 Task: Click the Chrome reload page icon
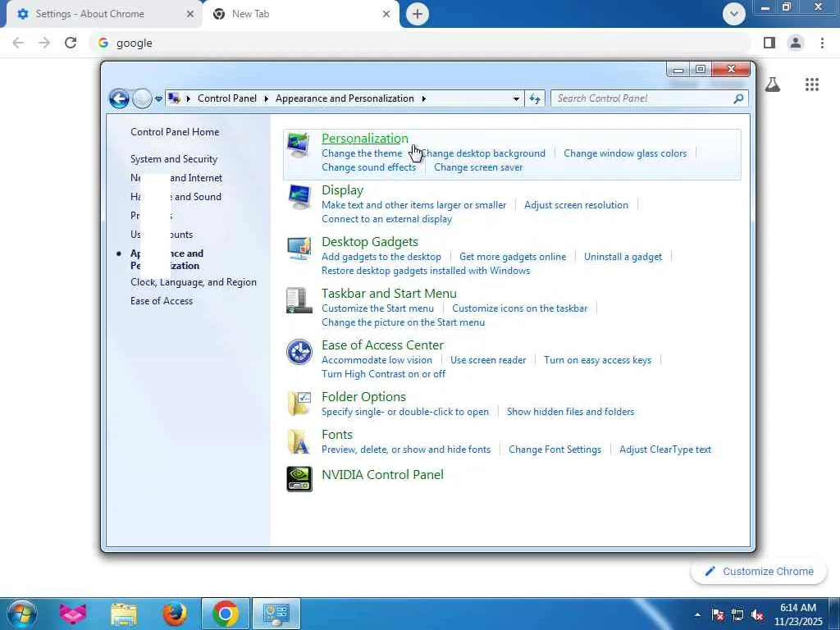coord(71,43)
